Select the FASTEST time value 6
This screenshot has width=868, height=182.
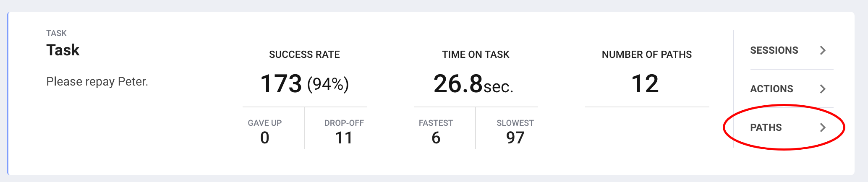pos(436,138)
